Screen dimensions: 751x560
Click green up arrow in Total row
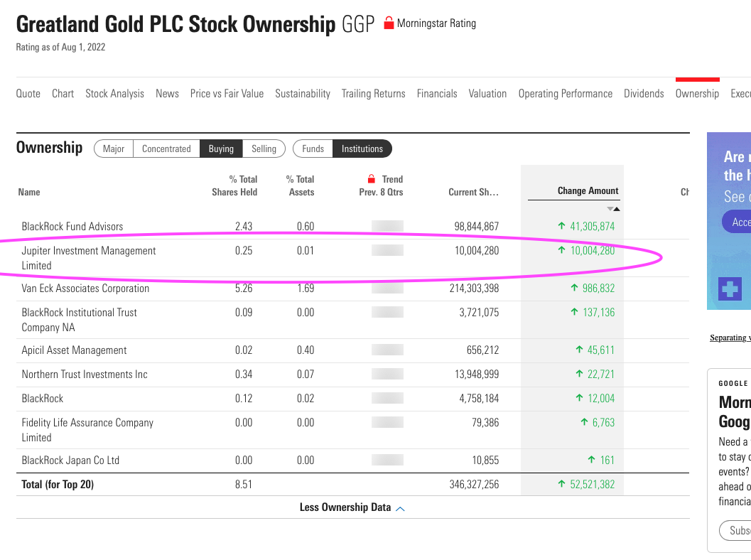click(562, 484)
